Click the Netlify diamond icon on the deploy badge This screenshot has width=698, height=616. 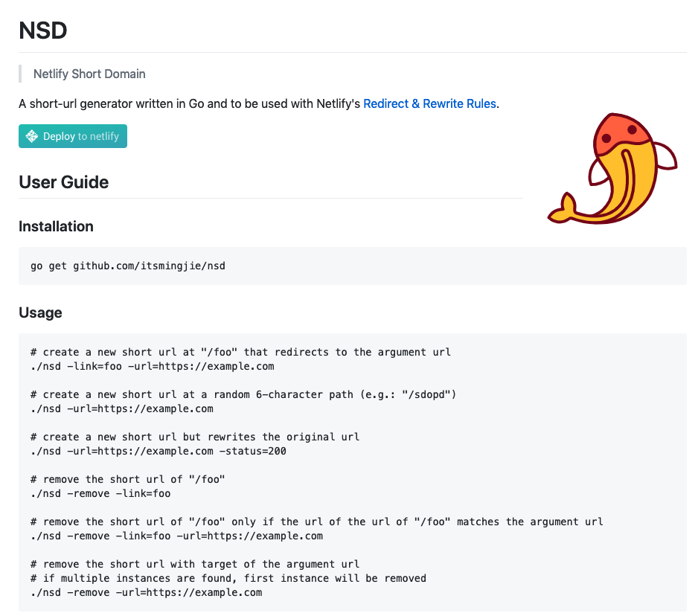32,136
